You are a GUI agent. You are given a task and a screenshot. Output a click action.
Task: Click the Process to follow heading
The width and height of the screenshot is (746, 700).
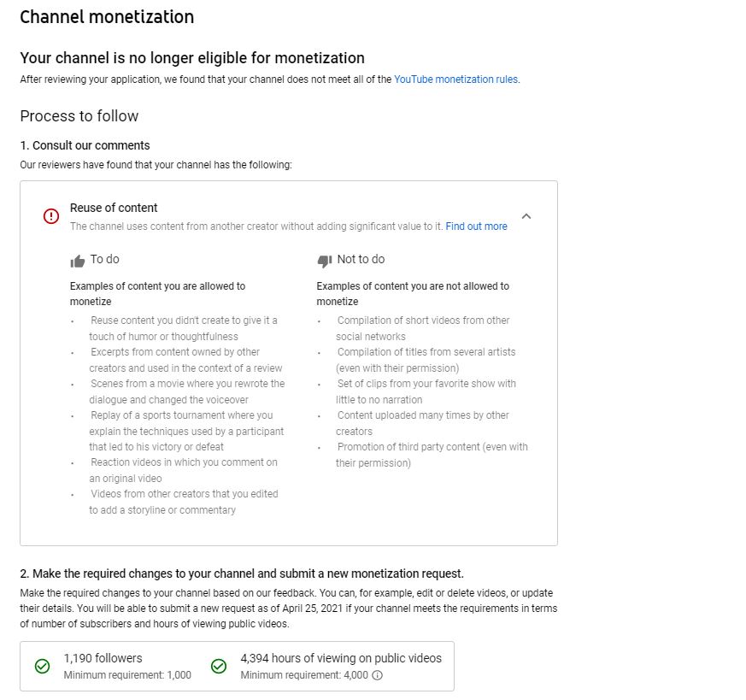(x=79, y=116)
